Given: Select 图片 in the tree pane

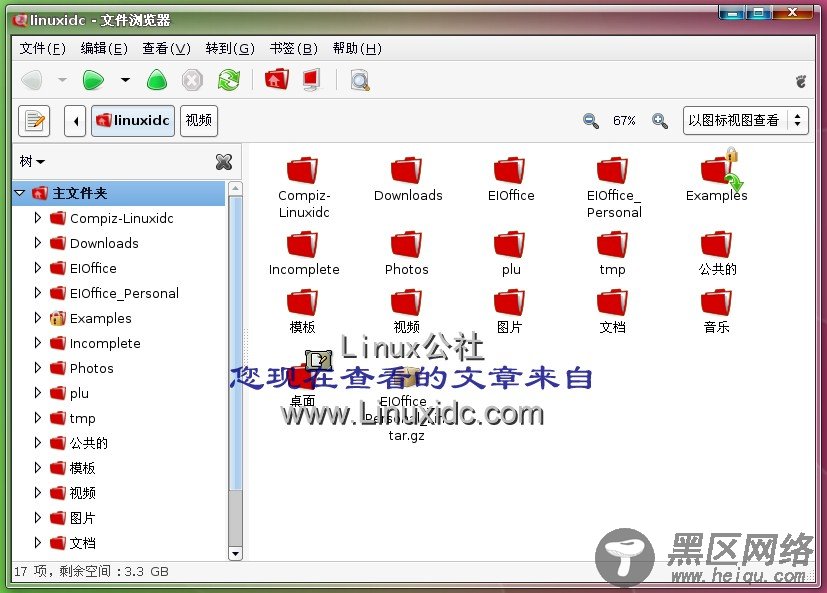Looking at the screenshot, I should (82, 518).
